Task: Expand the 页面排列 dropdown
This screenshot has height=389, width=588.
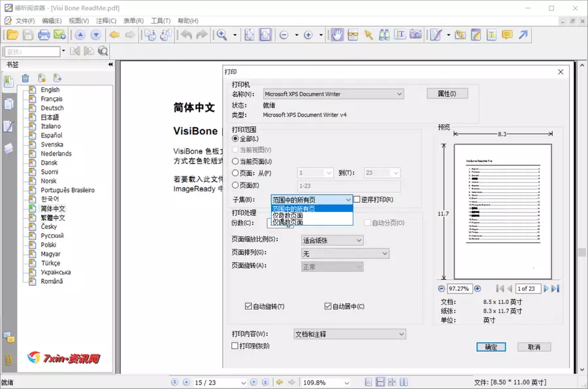Action: pos(345,253)
